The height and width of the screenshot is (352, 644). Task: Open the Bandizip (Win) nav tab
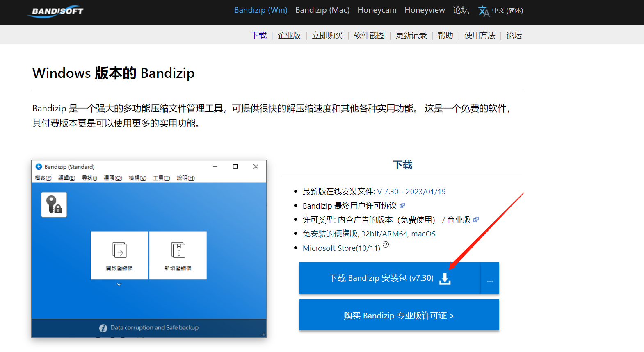pyautogui.click(x=261, y=10)
